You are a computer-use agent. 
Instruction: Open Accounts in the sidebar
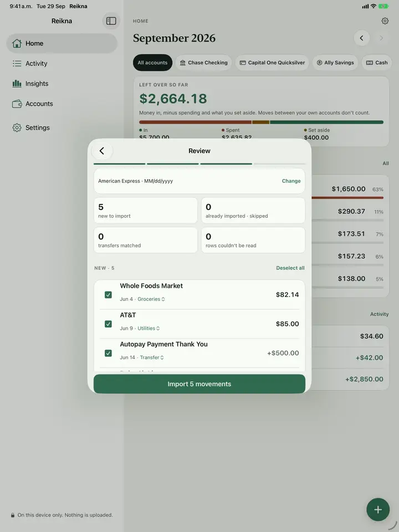pyautogui.click(x=62, y=104)
